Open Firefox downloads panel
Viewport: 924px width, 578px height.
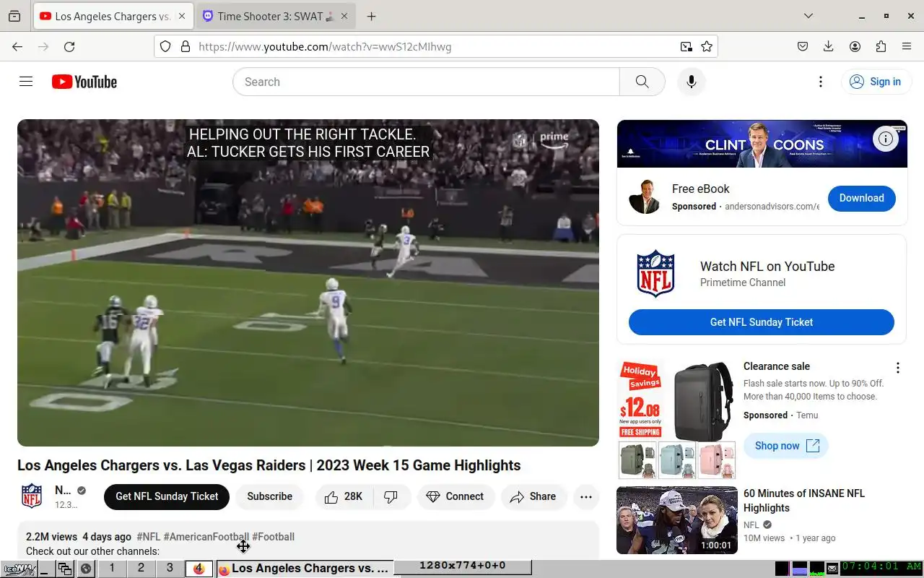coord(829,46)
